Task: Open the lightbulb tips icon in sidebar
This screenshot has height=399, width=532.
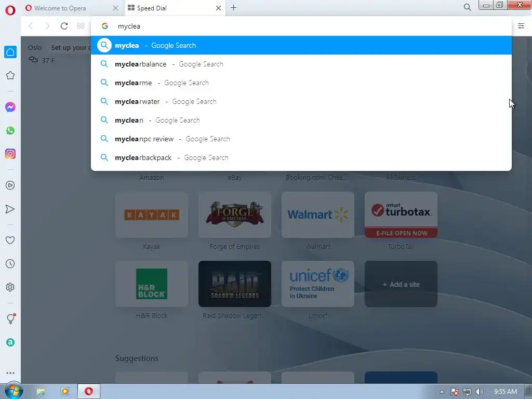Action: [10, 318]
